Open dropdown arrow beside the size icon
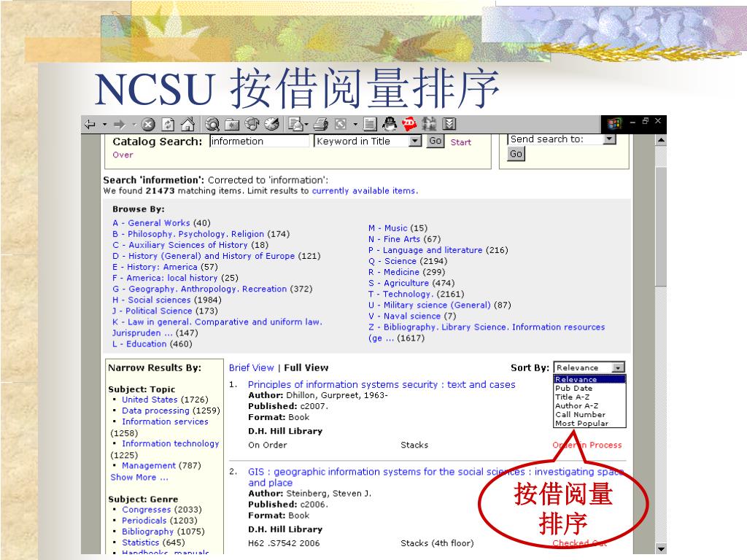 coord(355,125)
